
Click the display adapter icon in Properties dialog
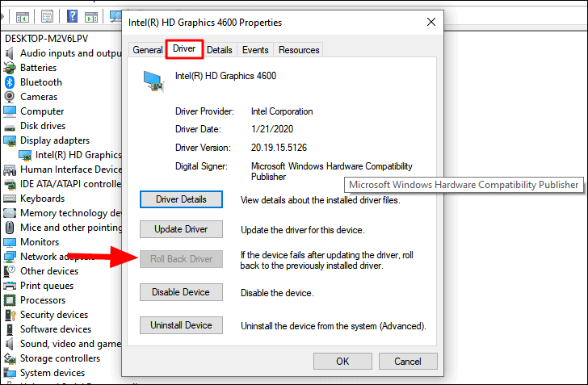click(x=153, y=82)
